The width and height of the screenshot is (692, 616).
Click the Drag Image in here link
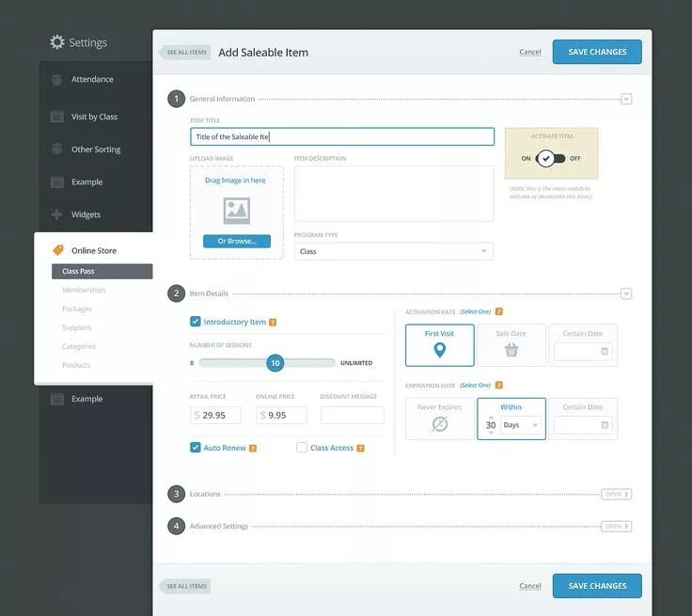click(235, 181)
